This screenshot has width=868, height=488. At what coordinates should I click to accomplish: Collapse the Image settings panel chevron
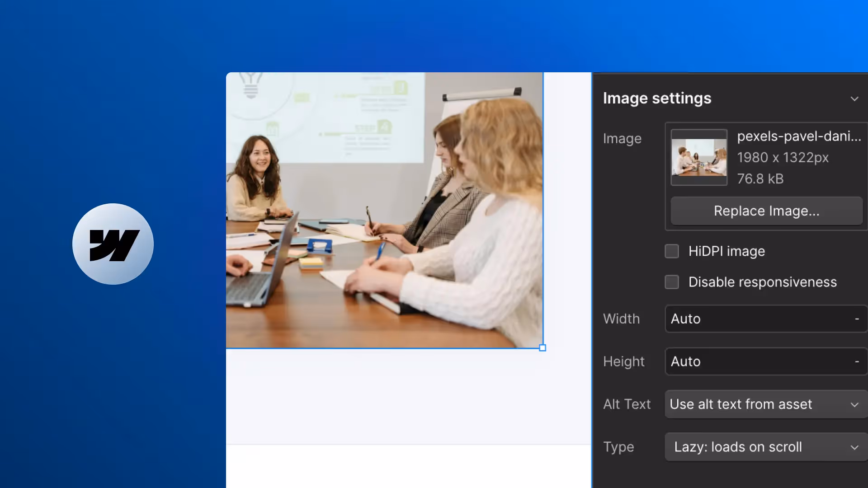(854, 99)
